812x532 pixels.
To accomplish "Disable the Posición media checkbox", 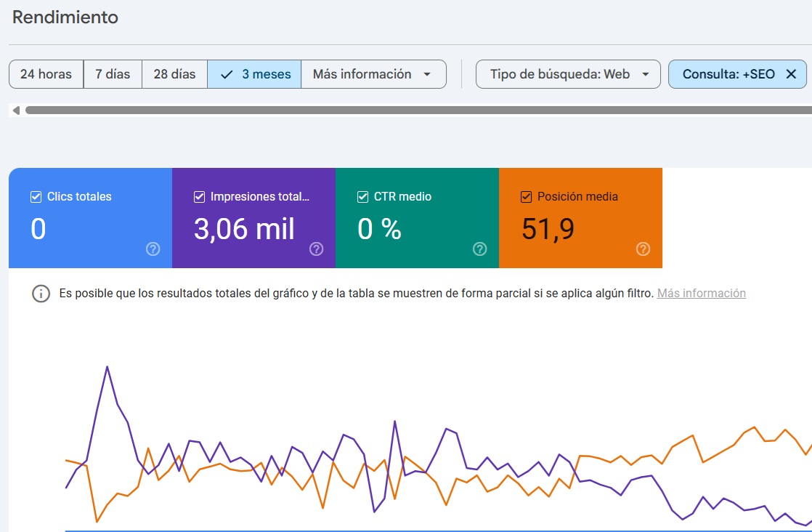I will [x=526, y=197].
